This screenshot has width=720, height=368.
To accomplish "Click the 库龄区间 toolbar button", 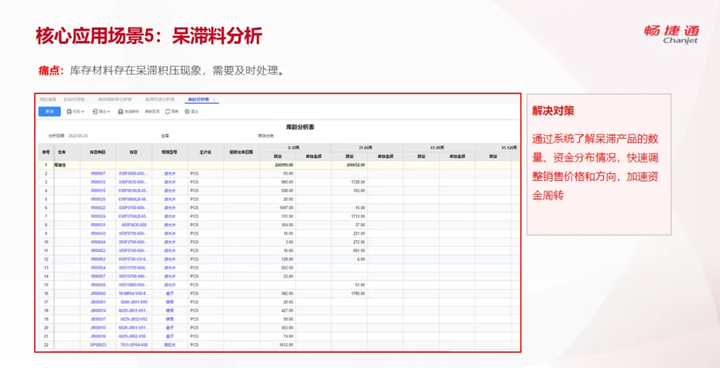I will (152, 112).
